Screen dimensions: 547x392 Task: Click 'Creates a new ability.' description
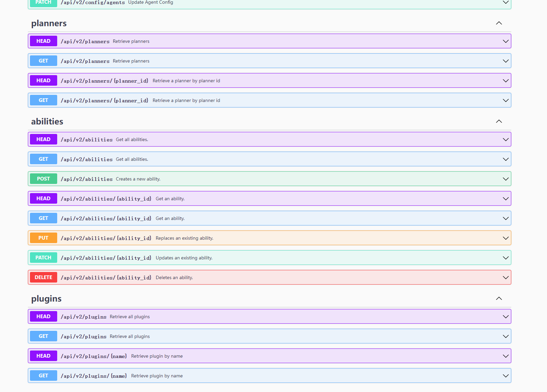(x=138, y=179)
